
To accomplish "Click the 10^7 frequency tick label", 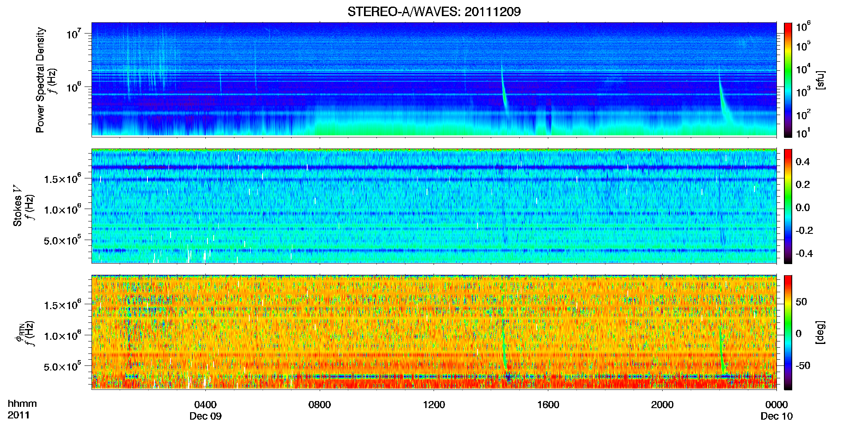I will point(74,33).
